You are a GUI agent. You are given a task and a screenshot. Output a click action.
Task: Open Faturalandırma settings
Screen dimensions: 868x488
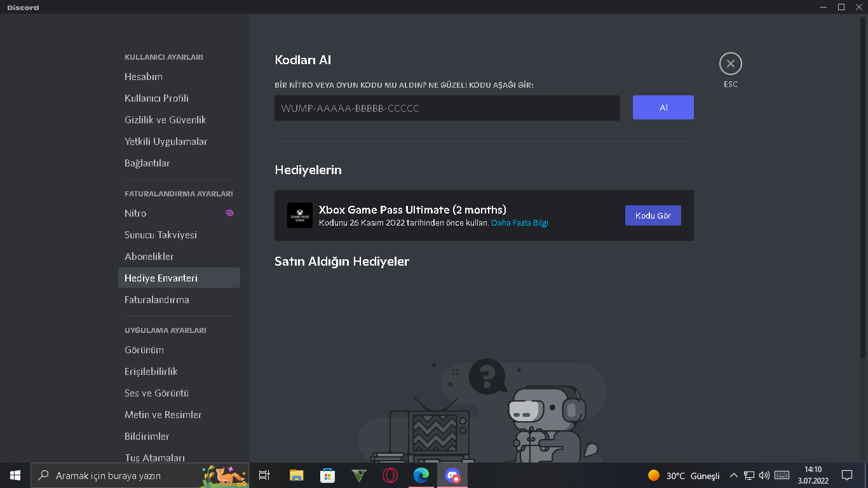click(179, 300)
